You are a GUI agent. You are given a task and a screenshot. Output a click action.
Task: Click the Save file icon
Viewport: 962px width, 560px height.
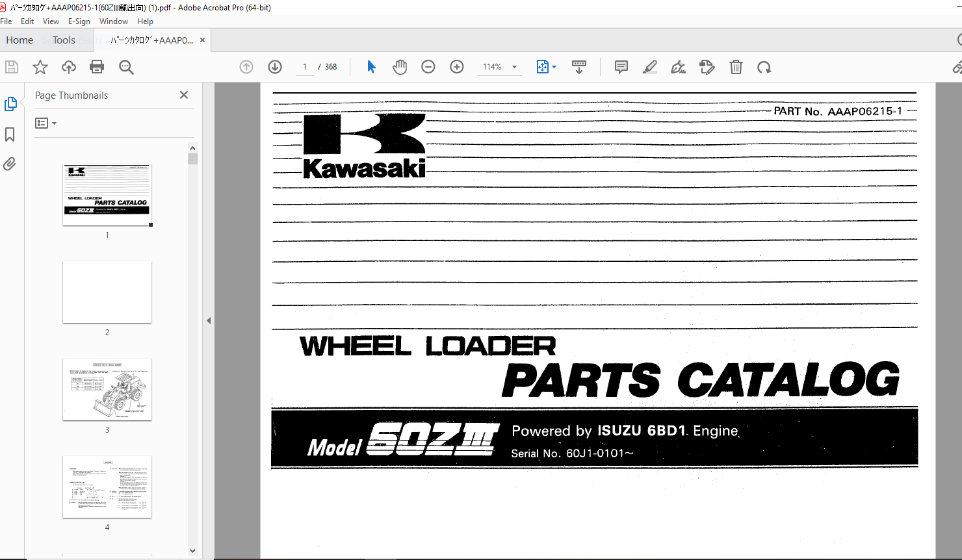point(12,67)
